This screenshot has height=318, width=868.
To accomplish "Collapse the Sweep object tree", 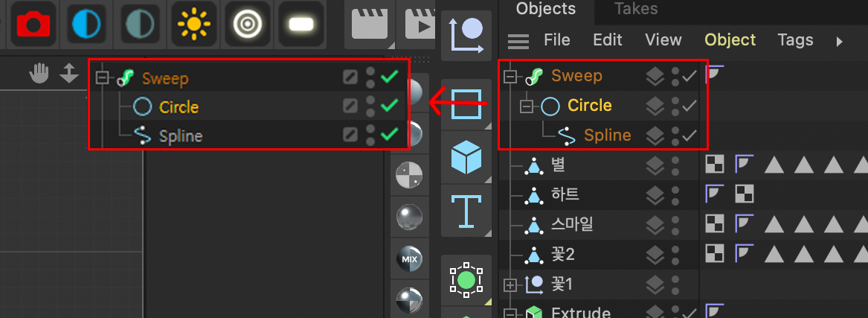I will point(509,76).
